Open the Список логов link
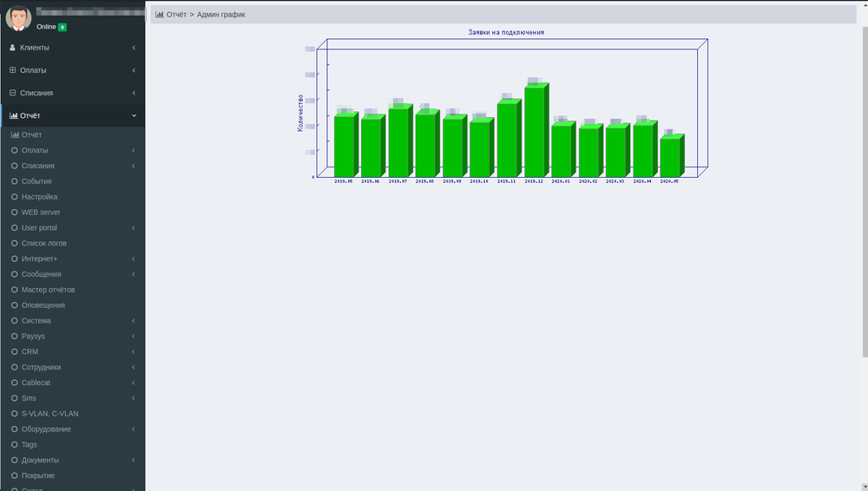 point(43,244)
